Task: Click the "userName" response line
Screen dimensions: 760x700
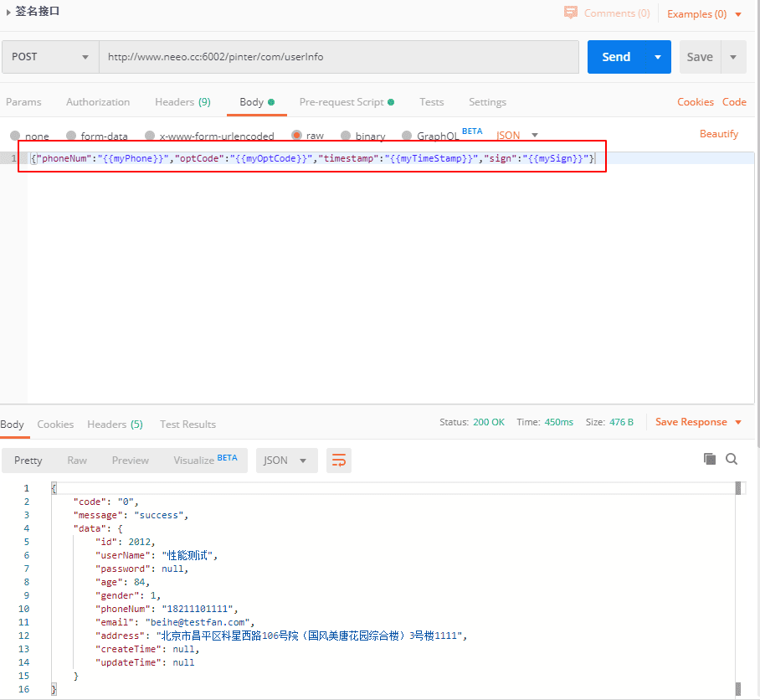Action: pyautogui.click(x=156, y=555)
